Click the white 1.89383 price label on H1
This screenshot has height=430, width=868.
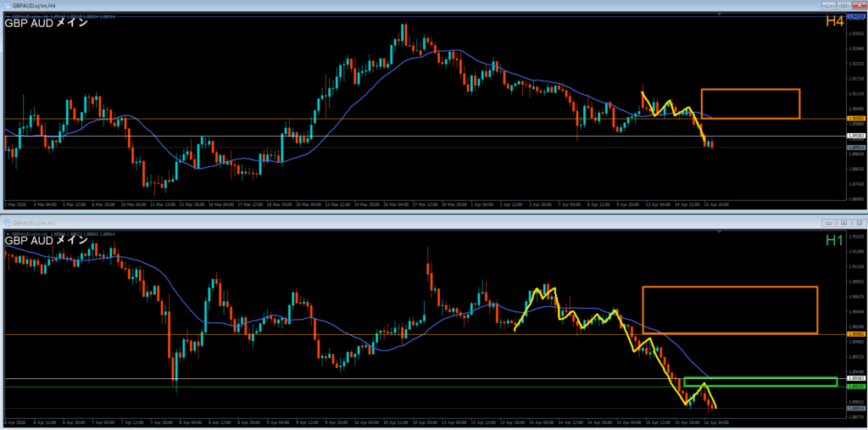855,378
